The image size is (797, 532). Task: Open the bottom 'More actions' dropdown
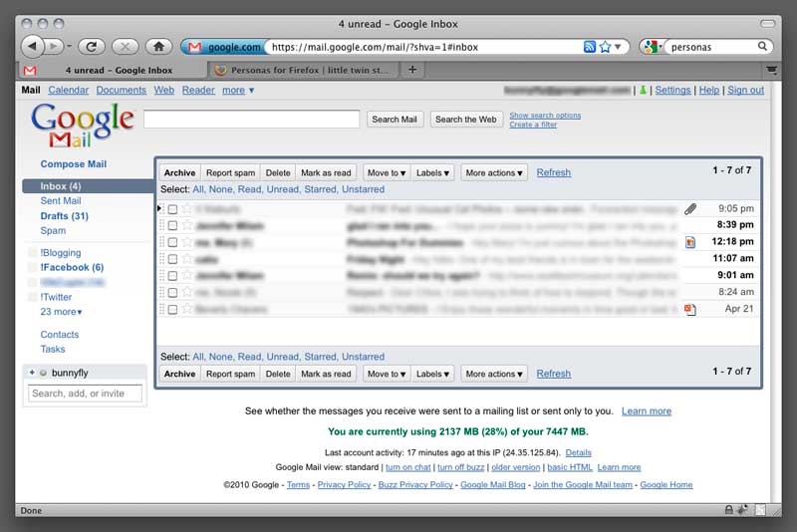point(493,374)
